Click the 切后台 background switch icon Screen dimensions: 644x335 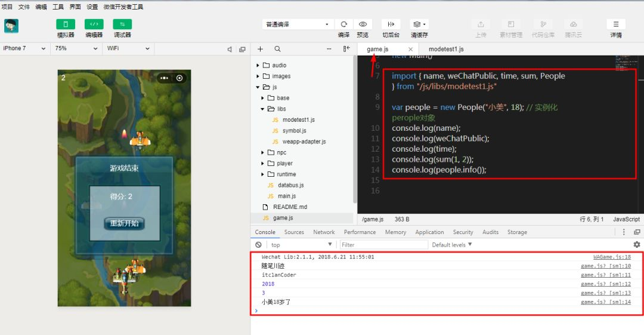click(391, 24)
